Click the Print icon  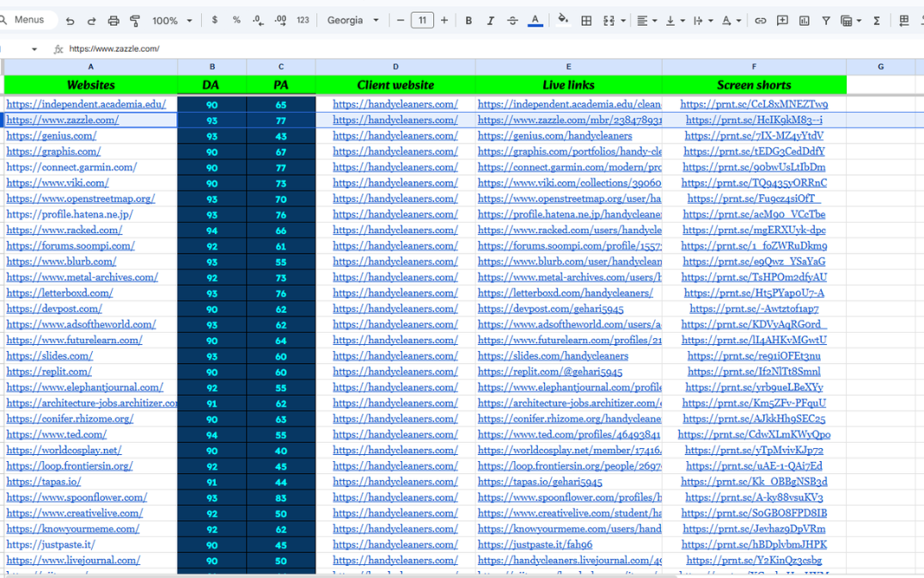point(113,21)
